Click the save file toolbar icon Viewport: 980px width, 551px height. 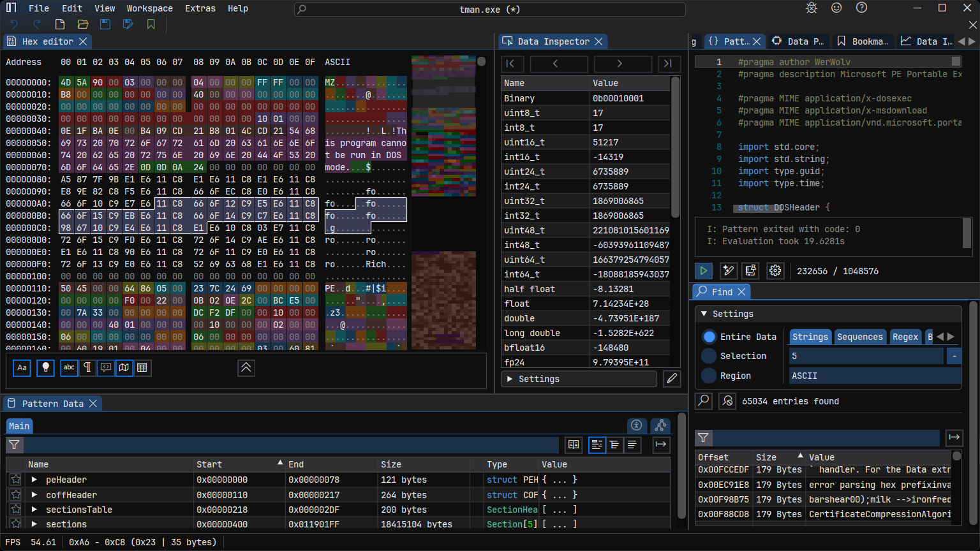[x=105, y=24]
